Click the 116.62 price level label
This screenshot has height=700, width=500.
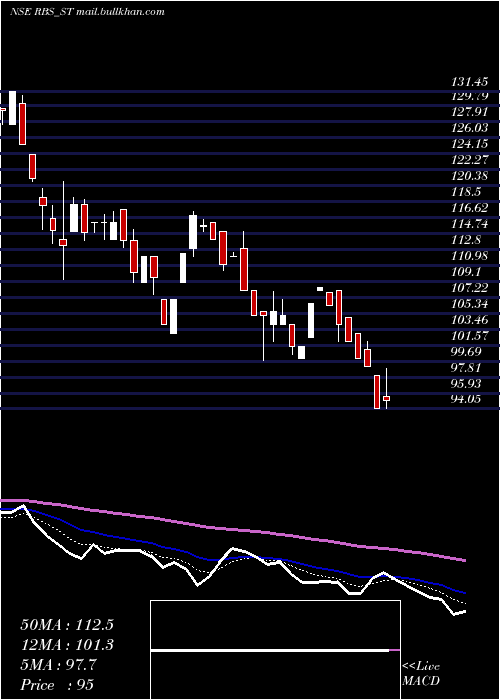coord(470,208)
